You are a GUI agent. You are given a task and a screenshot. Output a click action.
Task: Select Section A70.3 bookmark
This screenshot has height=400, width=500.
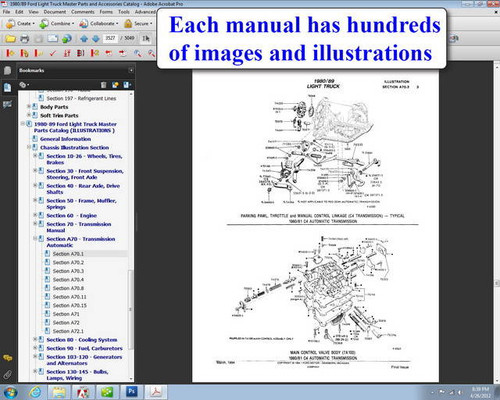click(x=68, y=271)
